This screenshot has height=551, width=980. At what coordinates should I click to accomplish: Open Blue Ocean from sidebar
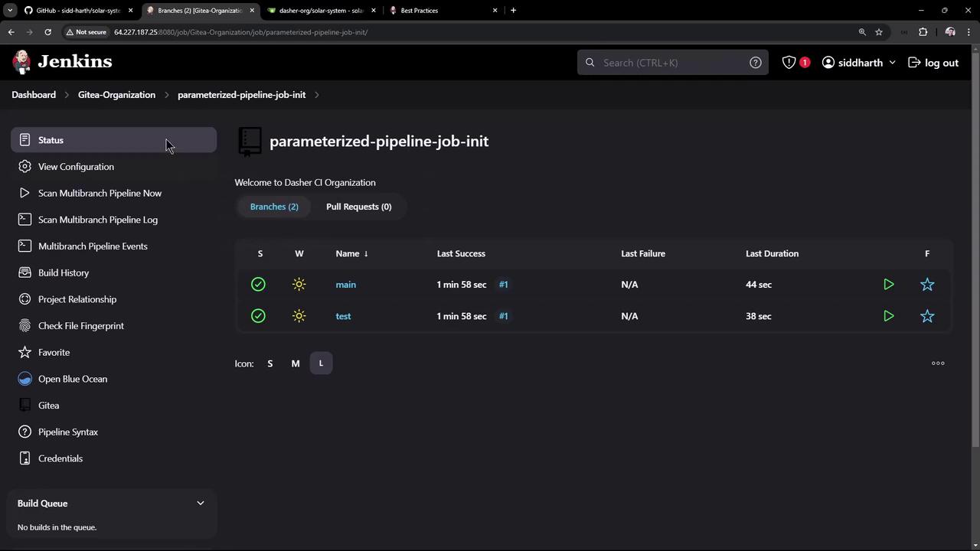(x=73, y=379)
